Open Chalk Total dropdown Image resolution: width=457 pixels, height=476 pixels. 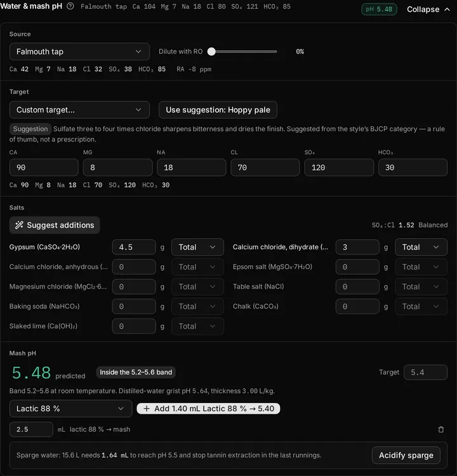(421, 307)
